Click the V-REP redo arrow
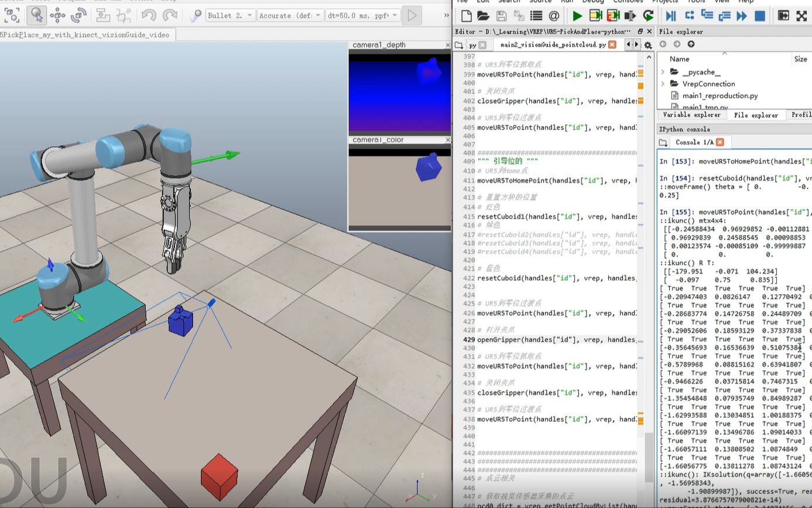 point(170,15)
